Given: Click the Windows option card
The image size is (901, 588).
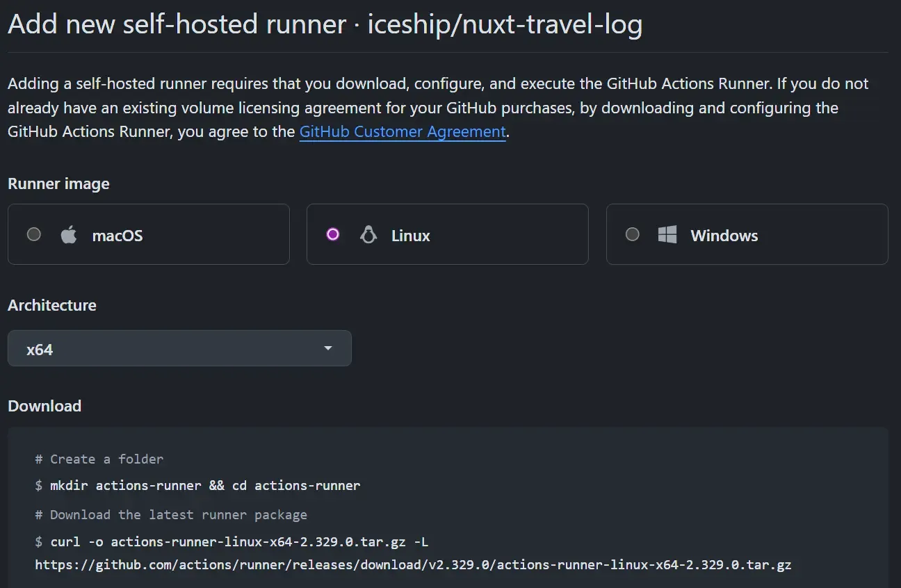Looking at the screenshot, I should 747,234.
